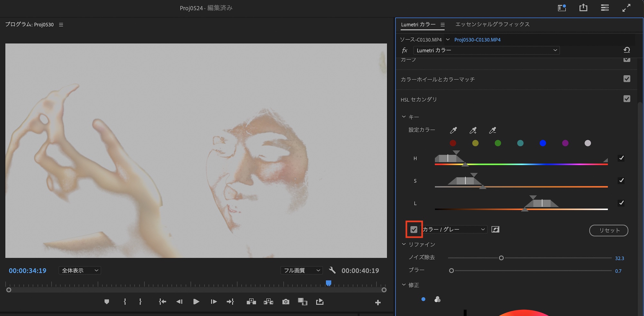Screen dimensions: 644x316
Task: Open the monitor settings wrench
Action: (x=332, y=270)
